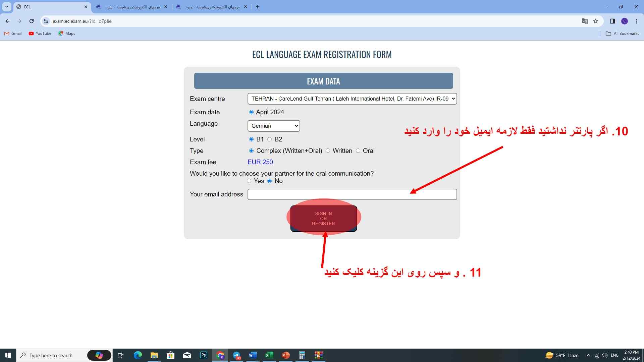Open the Gmail bookmark
Image resolution: width=644 pixels, height=362 pixels.
(12, 34)
